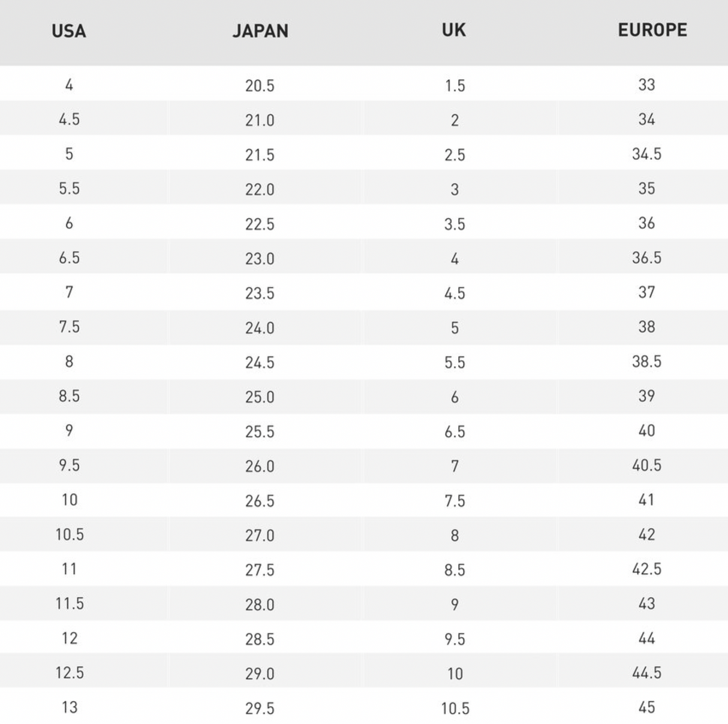Click Japan size 20.5 cell
The image size is (728, 724).
click(260, 86)
